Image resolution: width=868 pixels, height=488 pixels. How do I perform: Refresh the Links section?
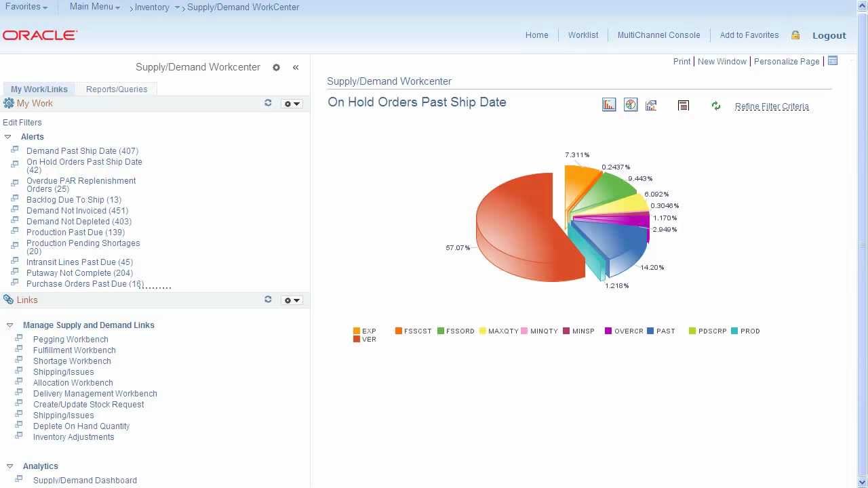(x=268, y=300)
